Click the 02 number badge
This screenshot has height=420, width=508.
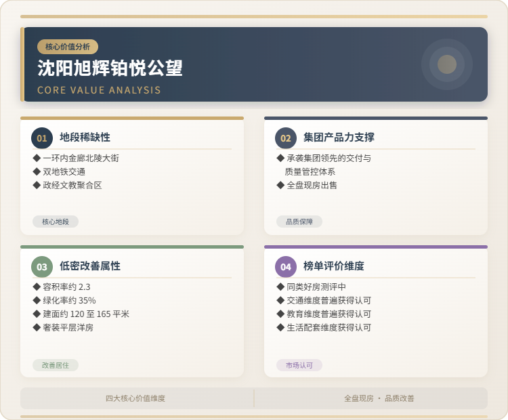285,138
